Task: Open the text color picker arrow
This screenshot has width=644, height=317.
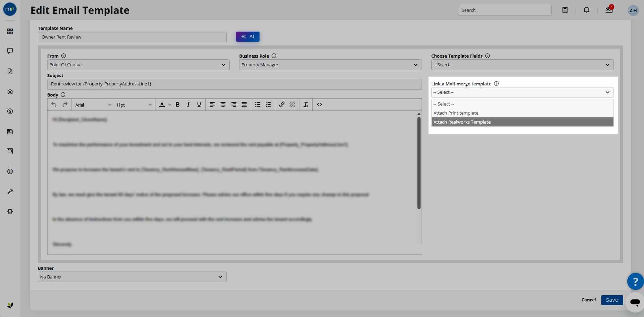Action: click(170, 105)
